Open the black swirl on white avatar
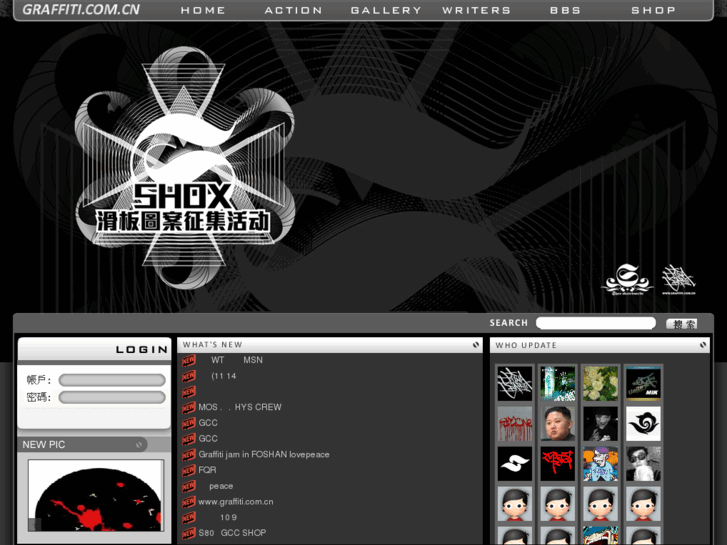 coord(643,423)
